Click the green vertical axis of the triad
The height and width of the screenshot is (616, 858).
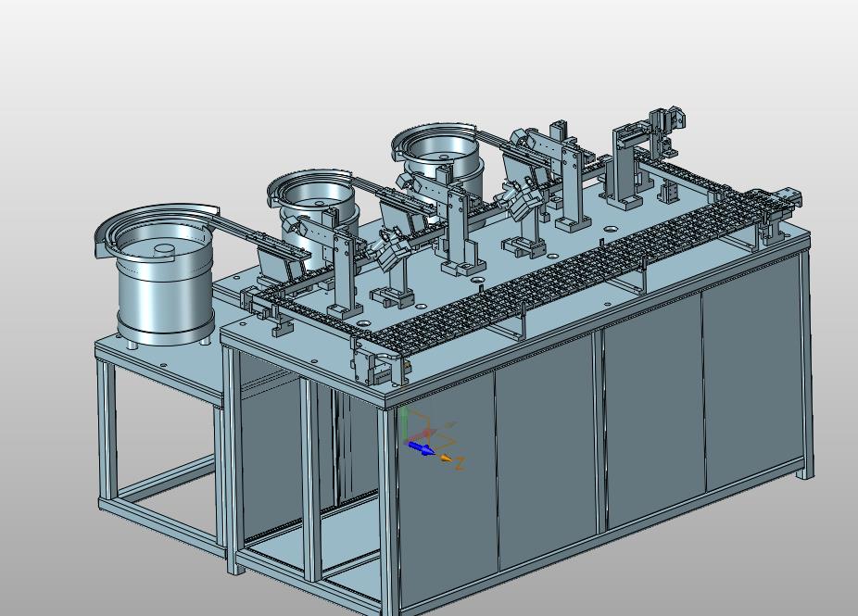pos(404,423)
